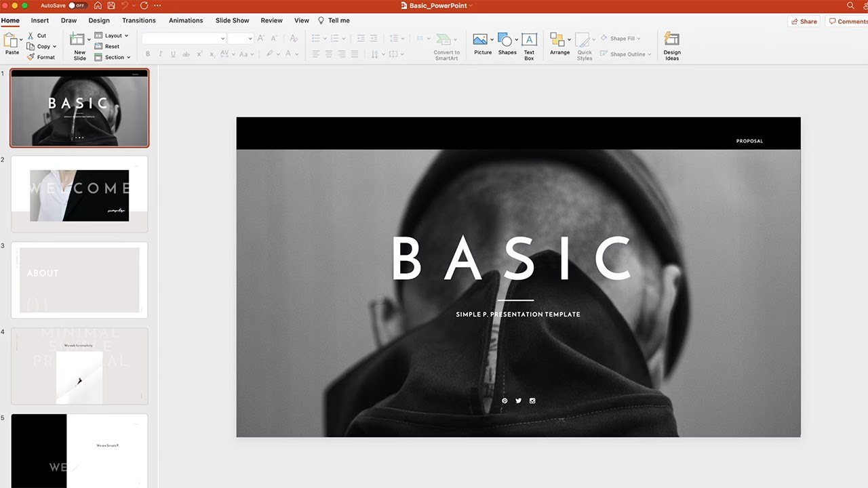Toggle align text right
Image resolution: width=868 pixels, height=488 pixels.
pyautogui.click(x=342, y=54)
